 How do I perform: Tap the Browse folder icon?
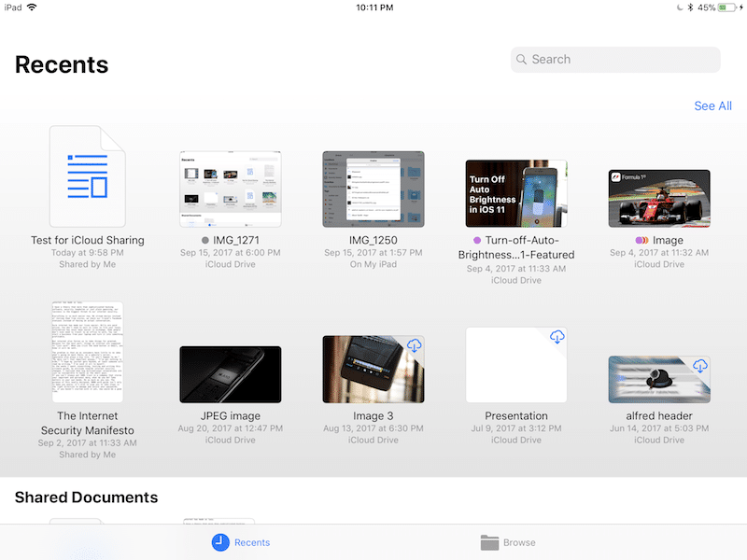489,542
